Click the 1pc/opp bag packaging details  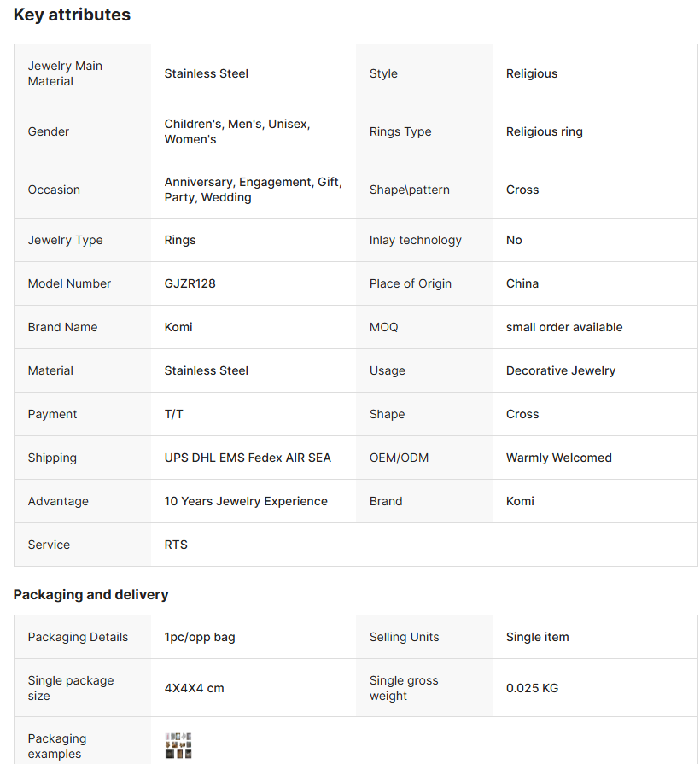pyautogui.click(x=200, y=637)
